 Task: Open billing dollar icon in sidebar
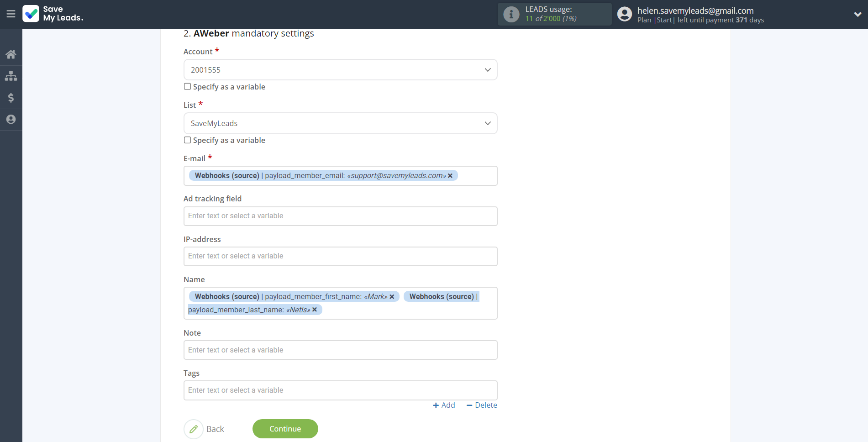pyautogui.click(x=11, y=98)
